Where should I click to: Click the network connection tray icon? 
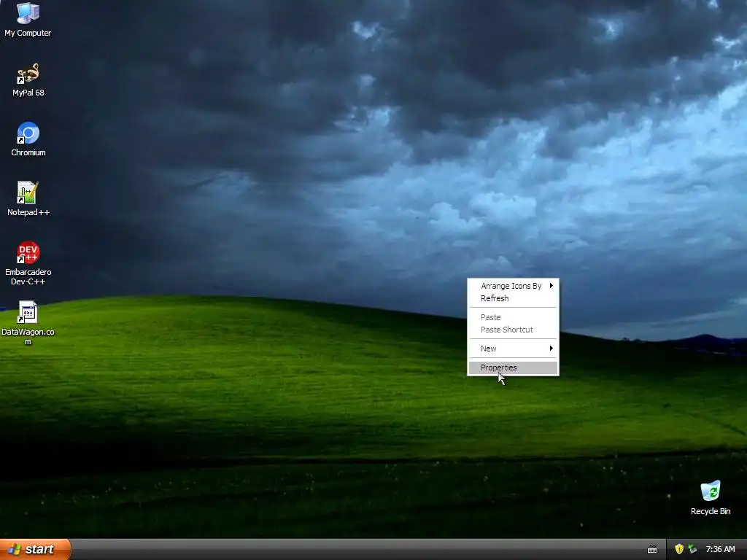pos(692,549)
